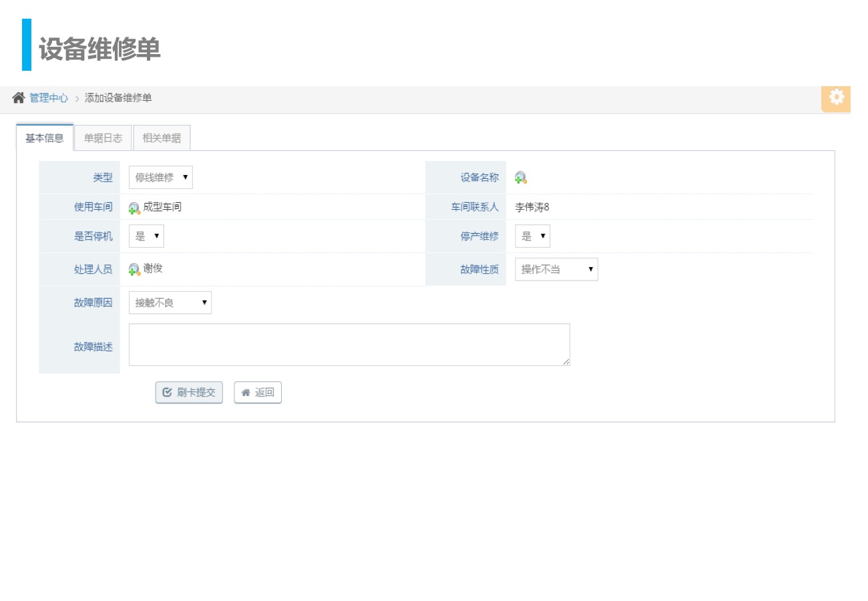Click the resize handle of 故障描述 textarea
Image resolution: width=868 pixels, height=601 pixels.
pyautogui.click(x=566, y=362)
